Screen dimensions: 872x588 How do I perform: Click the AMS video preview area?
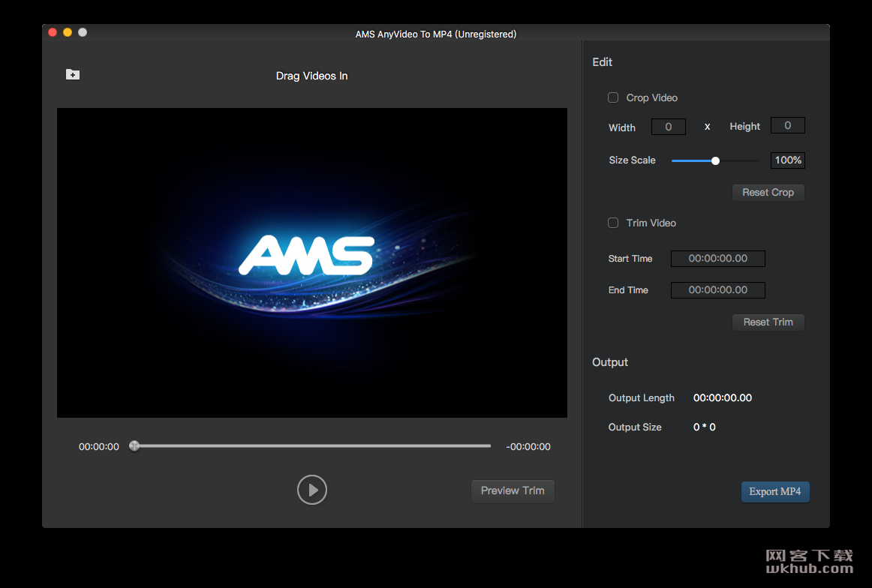(x=312, y=263)
